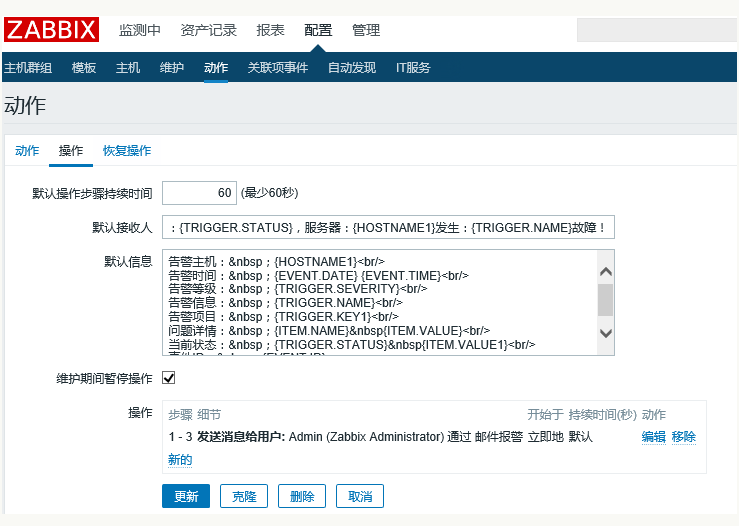Screen dimensions: 739x526
Task: Click the (最少60秒) hint text
Action: [x=270, y=193]
